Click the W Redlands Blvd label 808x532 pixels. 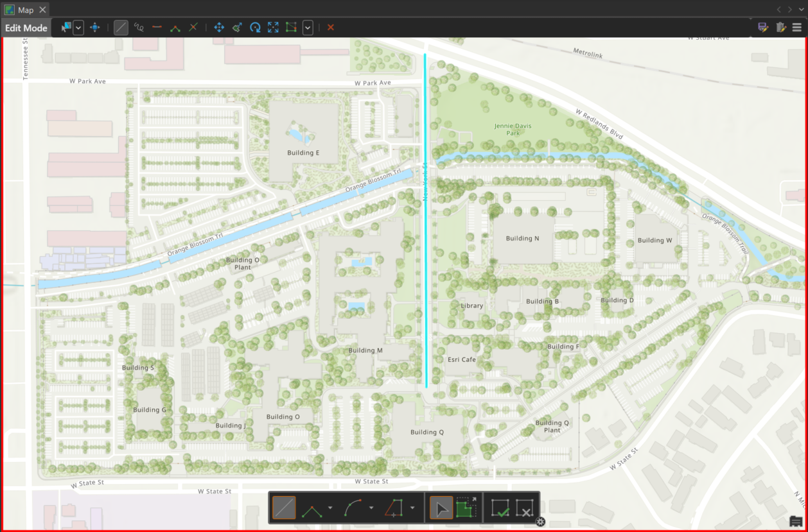[599, 124]
